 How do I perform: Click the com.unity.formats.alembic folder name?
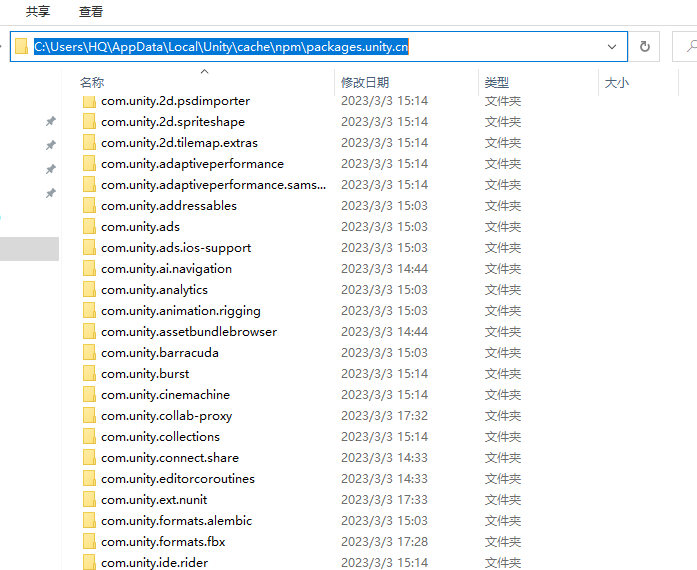(x=176, y=521)
